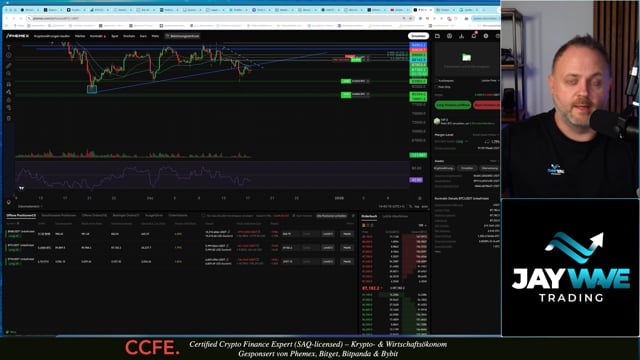Toggle hide other trading pairs checkbox
Image resolution: width=640 pixels, height=360 pixels.
pos(204,216)
